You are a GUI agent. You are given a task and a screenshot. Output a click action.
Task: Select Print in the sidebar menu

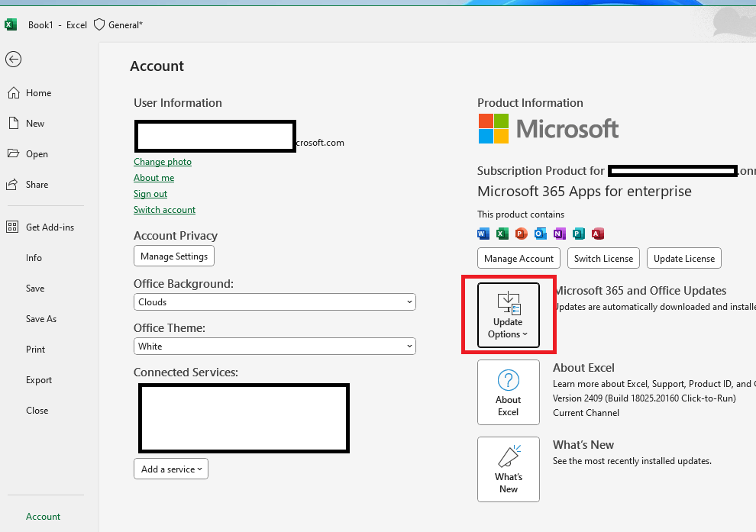coord(35,350)
